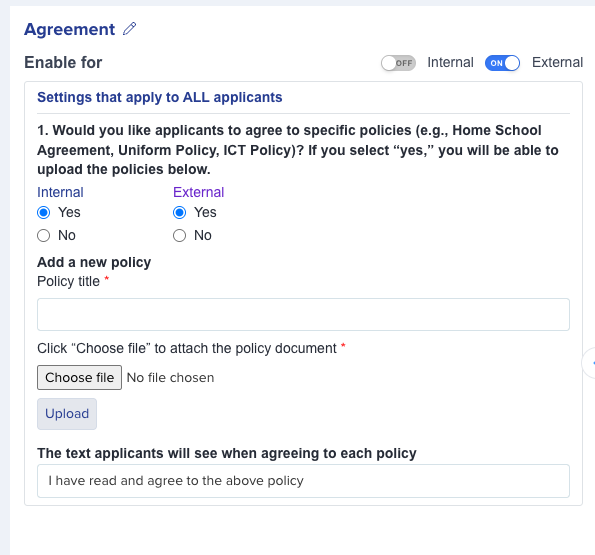Click the blue Internal column heading
The width and height of the screenshot is (595, 555).
(x=60, y=192)
